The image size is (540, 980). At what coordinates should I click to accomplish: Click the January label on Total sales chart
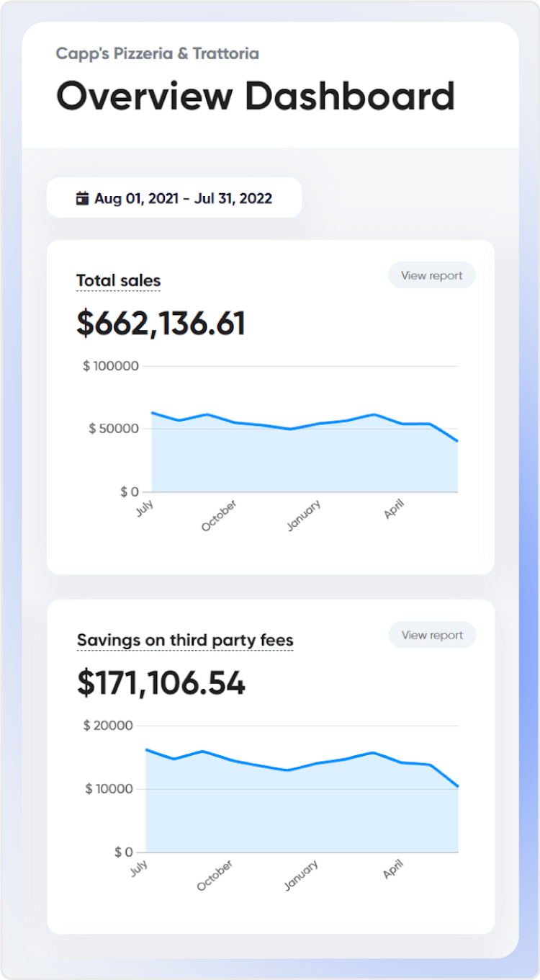(303, 516)
